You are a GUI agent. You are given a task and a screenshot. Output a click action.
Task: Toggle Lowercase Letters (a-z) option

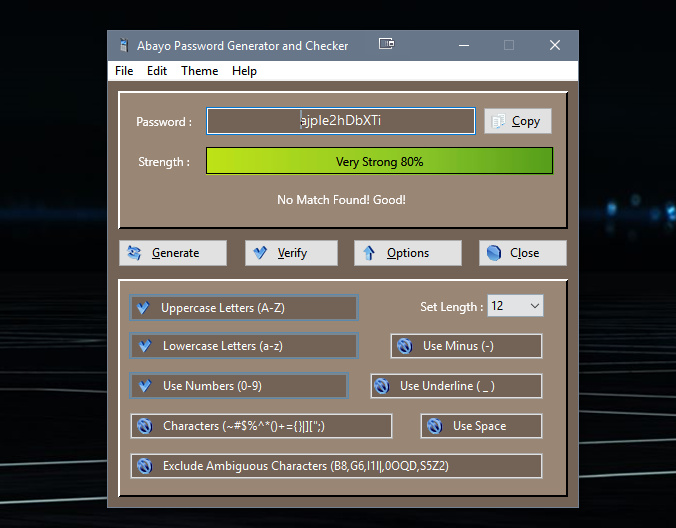(244, 346)
